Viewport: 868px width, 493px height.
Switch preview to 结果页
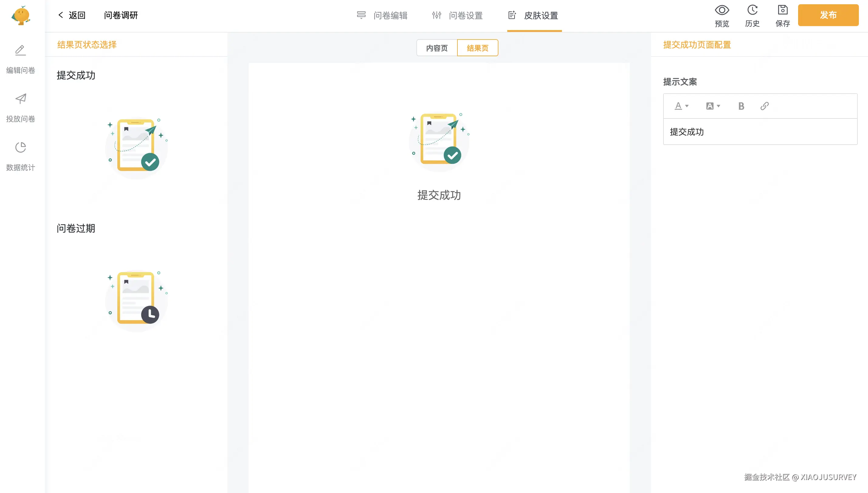(477, 48)
